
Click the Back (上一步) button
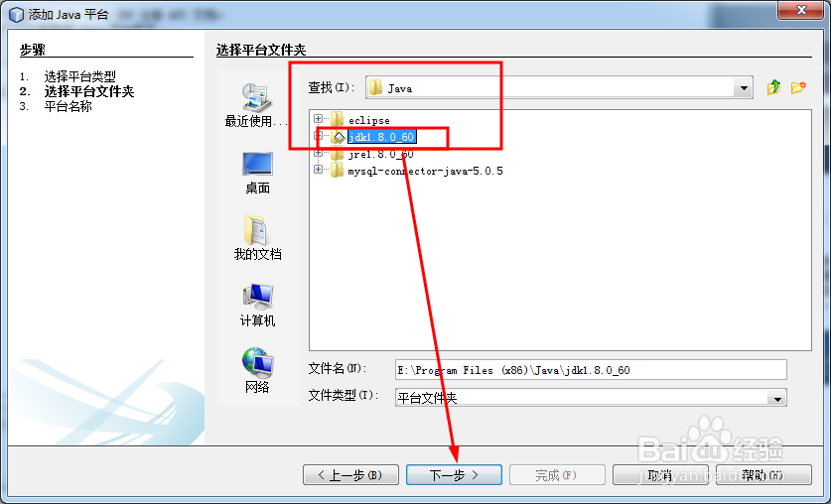(x=350, y=475)
